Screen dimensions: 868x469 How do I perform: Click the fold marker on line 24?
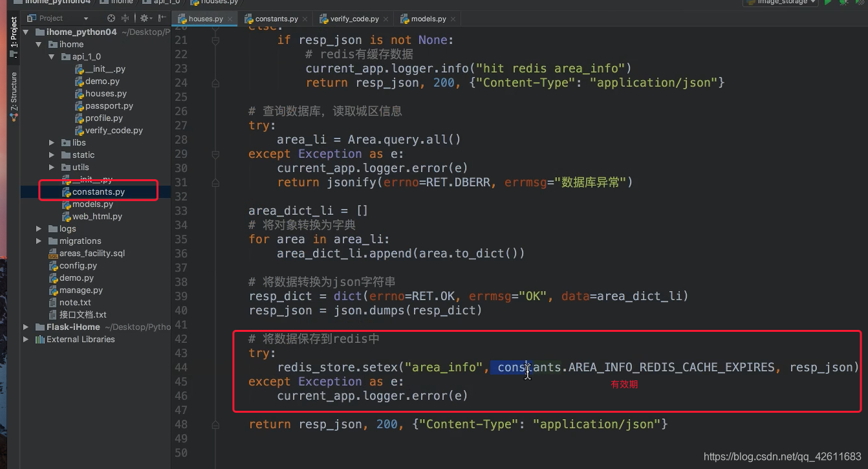(x=215, y=83)
